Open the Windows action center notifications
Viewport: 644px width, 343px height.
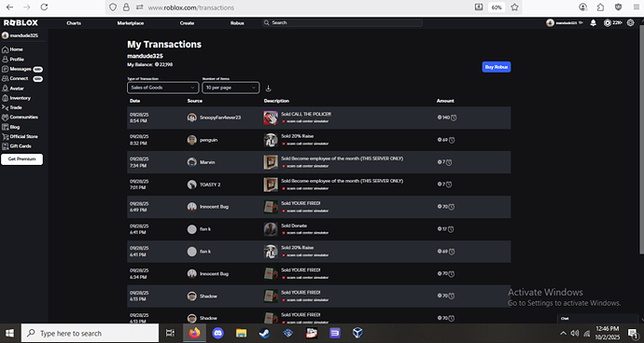(633, 333)
